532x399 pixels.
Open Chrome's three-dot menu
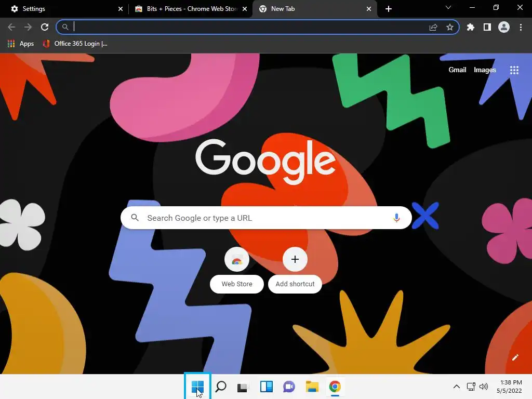(521, 27)
